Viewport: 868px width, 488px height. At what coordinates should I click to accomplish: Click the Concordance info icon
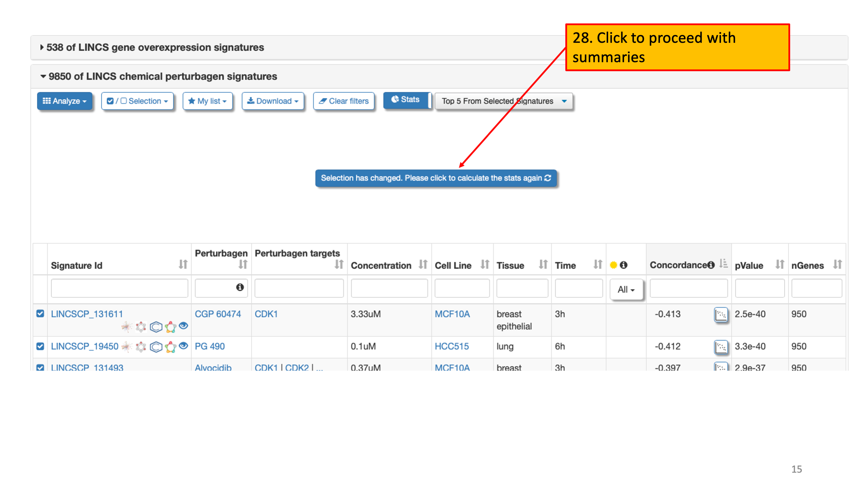click(x=711, y=265)
